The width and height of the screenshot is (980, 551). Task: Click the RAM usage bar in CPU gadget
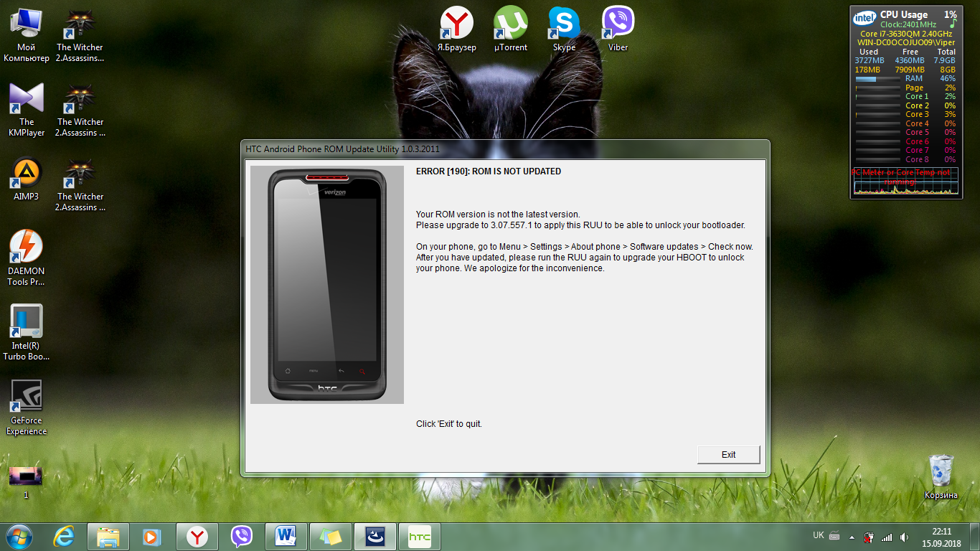[x=878, y=79]
